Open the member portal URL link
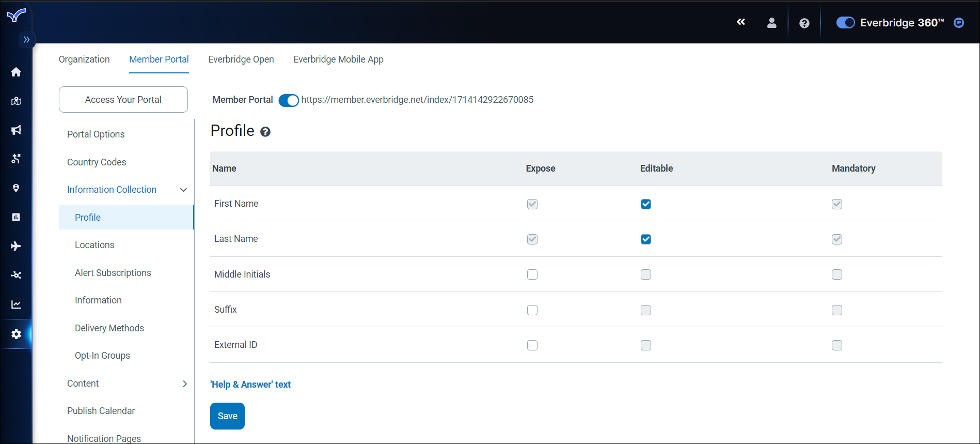Screen dimensions: 980x444 pyautogui.click(x=417, y=100)
